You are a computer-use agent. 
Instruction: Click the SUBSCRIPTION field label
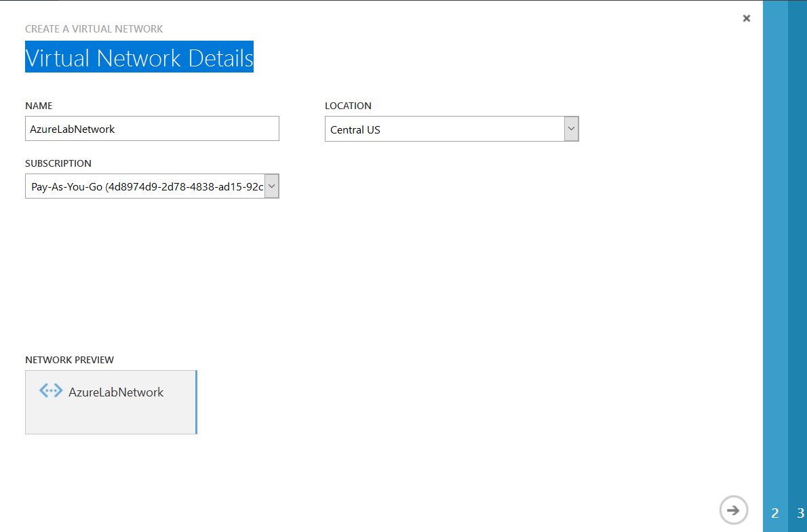[58, 163]
